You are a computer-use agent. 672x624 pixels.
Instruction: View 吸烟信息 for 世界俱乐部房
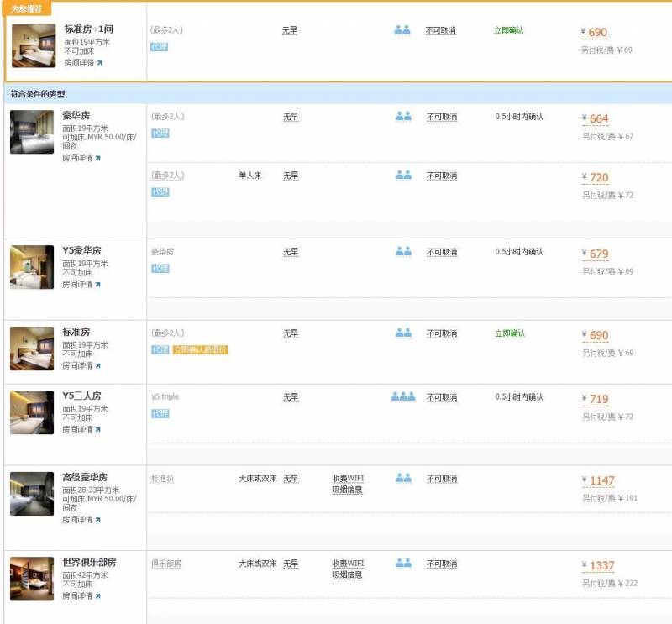pos(347,575)
